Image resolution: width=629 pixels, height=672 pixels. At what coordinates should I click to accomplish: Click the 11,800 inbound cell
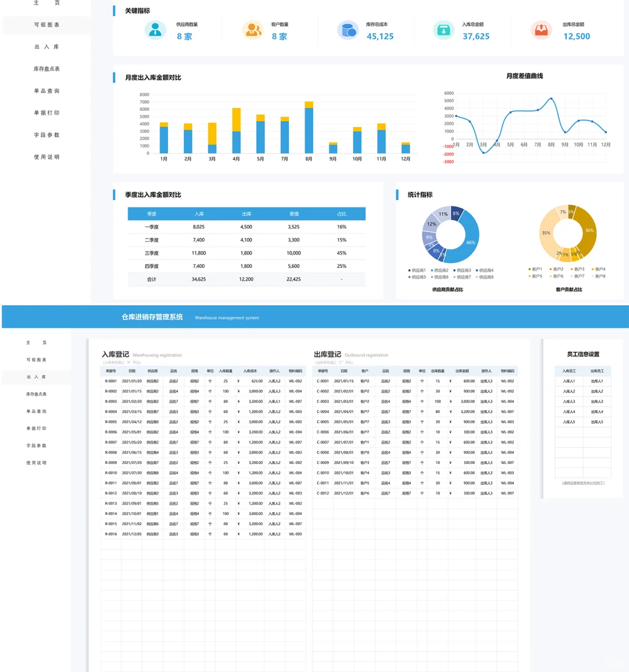point(199,254)
